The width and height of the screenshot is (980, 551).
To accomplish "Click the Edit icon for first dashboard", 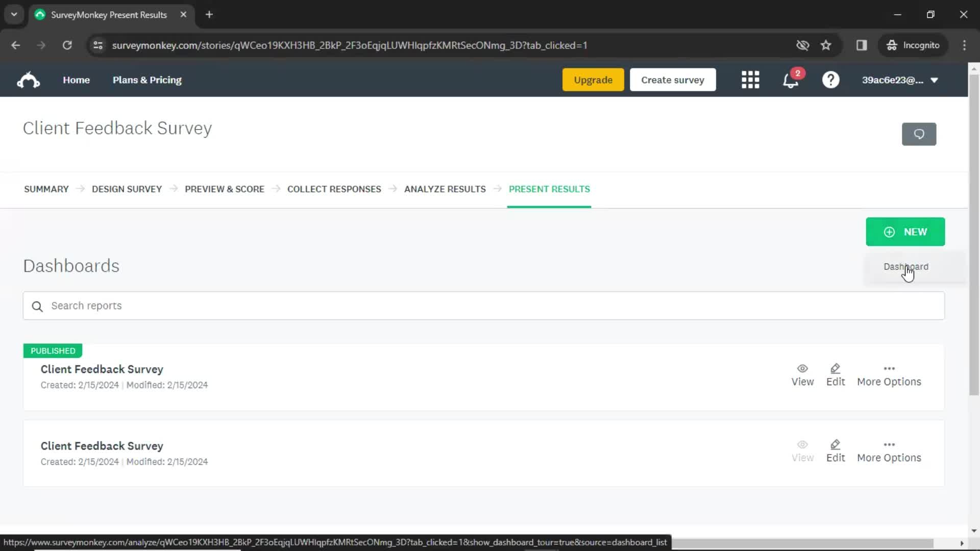I will [x=835, y=368].
